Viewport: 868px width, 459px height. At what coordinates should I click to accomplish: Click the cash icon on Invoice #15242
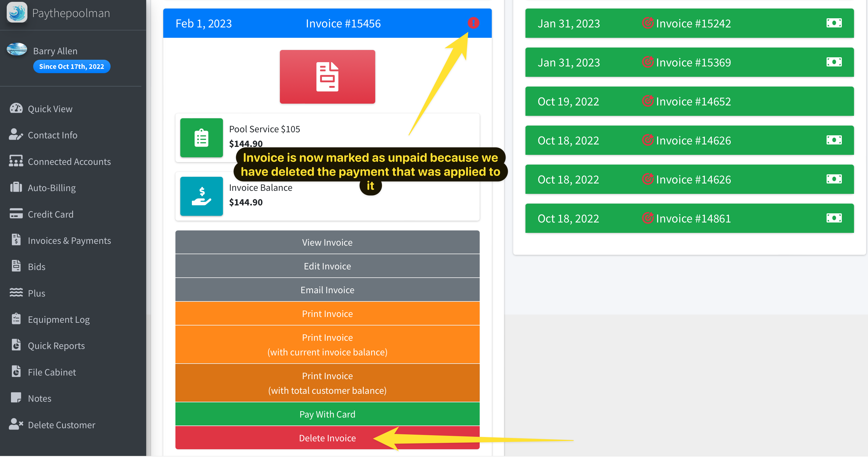[834, 23]
